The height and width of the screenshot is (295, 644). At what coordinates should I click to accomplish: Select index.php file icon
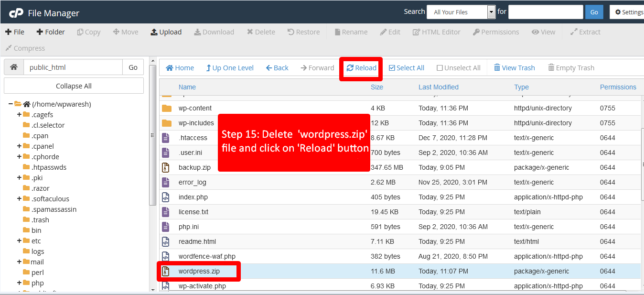[166, 197]
